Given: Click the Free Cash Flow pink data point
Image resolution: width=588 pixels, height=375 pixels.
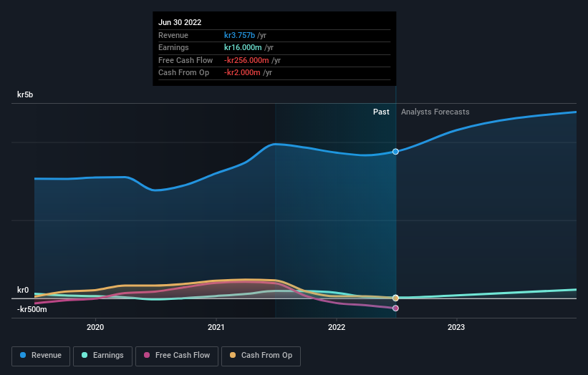Looking at the screenshot, I should point(395,308).
